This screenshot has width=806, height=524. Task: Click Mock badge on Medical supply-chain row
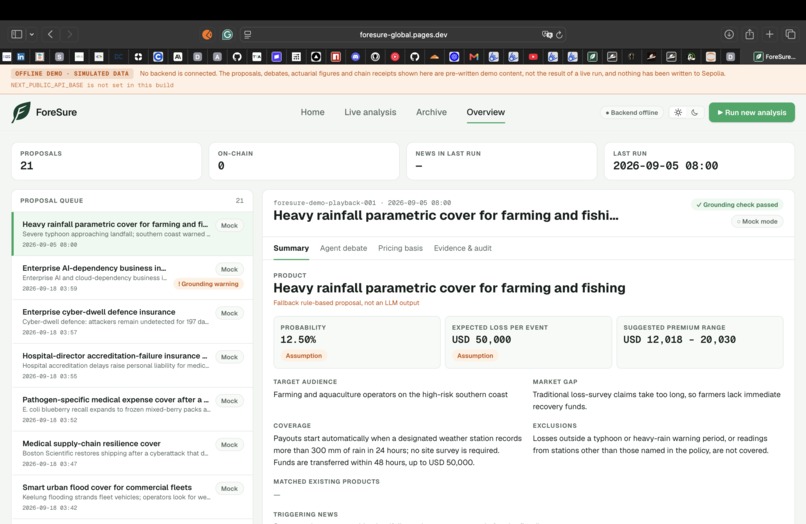click(x=229, y=445)
